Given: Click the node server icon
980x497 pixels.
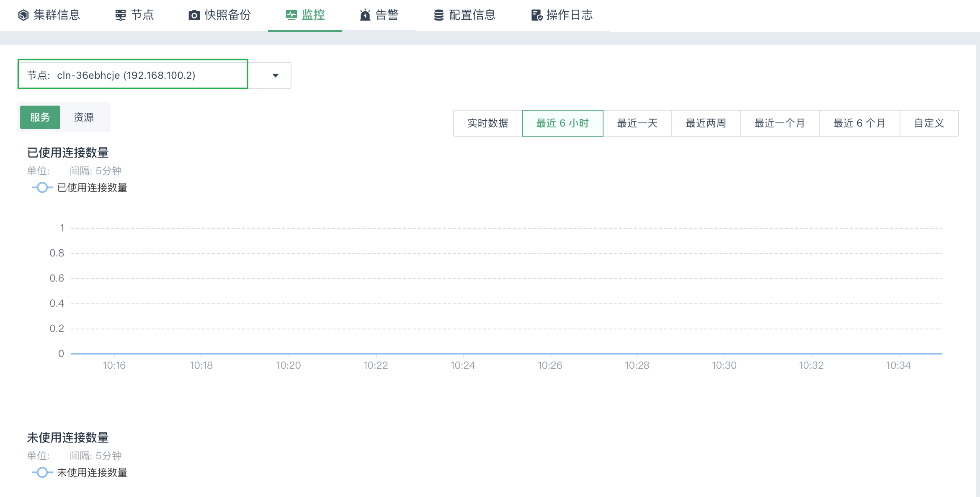Looking at the screenshot, I should click(x=121, y=15).
